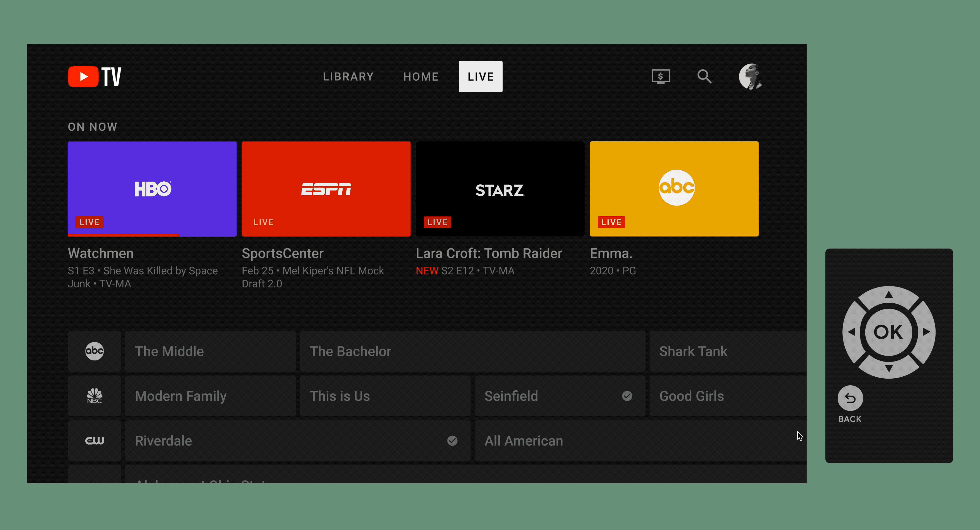Click the SportsCenter title text

coord(283,253)
